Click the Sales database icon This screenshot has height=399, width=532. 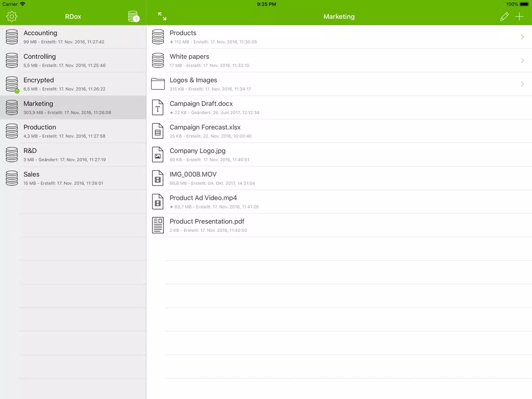12,178
